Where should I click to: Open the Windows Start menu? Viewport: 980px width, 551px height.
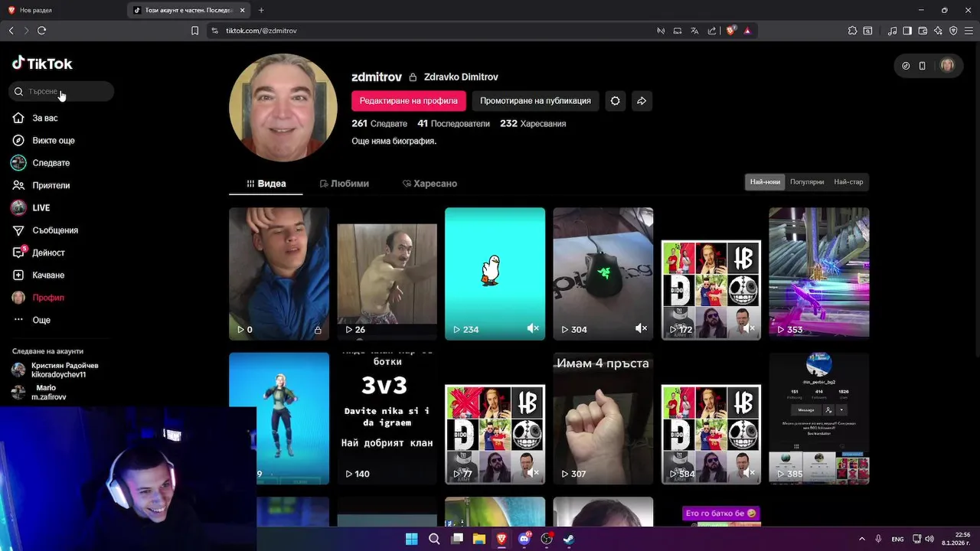click(411, 539)
